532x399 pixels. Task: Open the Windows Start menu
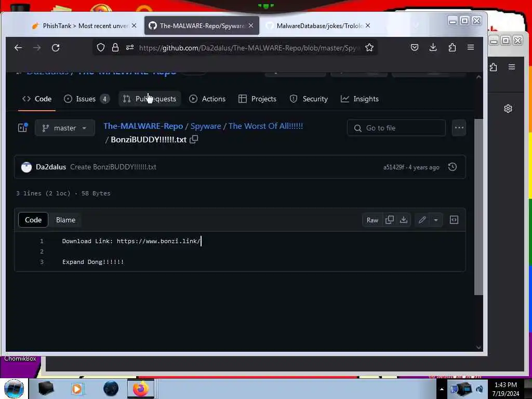point(14,389)
